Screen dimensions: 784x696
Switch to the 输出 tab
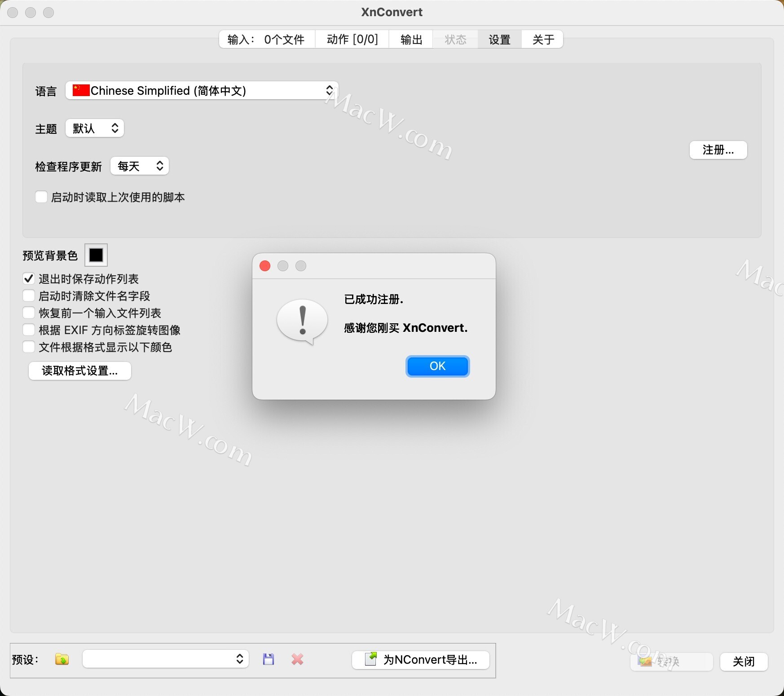(411, 40)
